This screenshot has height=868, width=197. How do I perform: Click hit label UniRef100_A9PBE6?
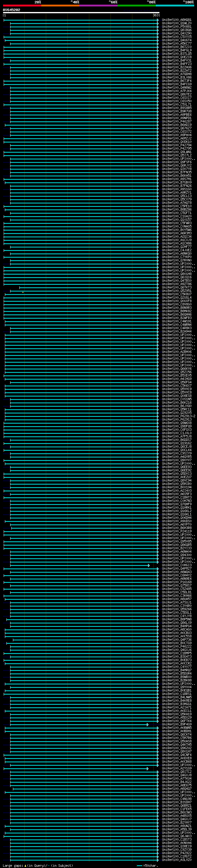(x=176, y=115)
